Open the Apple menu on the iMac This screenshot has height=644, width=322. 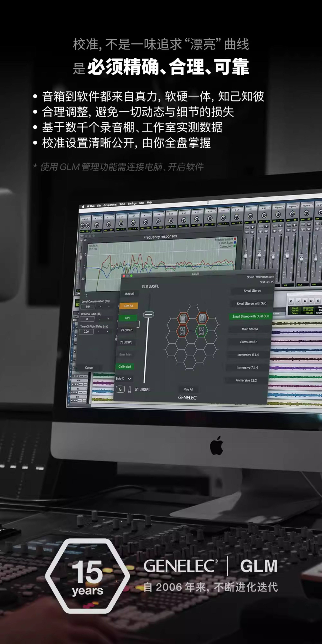(83, 206)
